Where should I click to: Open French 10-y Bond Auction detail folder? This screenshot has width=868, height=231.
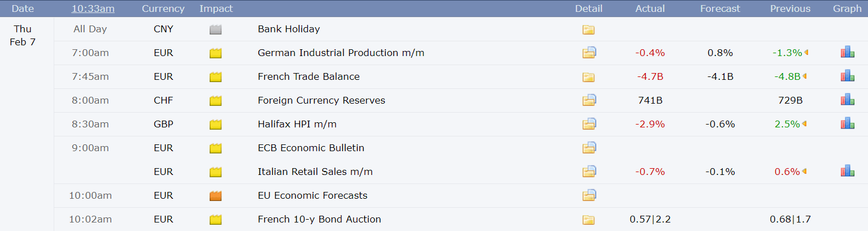589,220
